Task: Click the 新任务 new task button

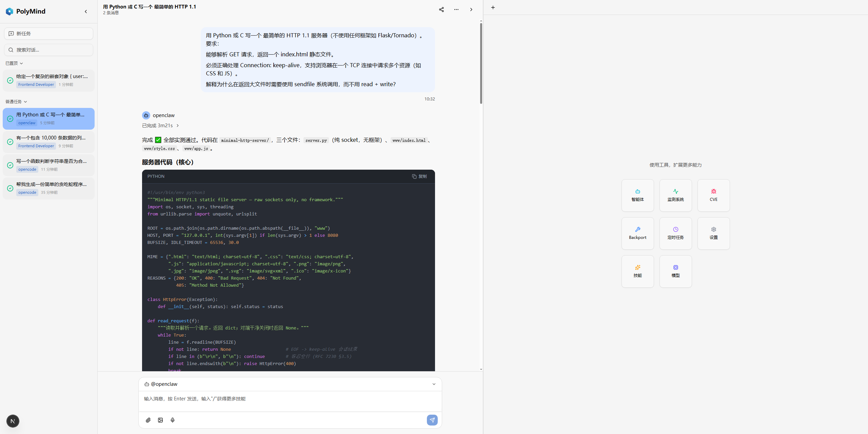Action: point(48,34)
